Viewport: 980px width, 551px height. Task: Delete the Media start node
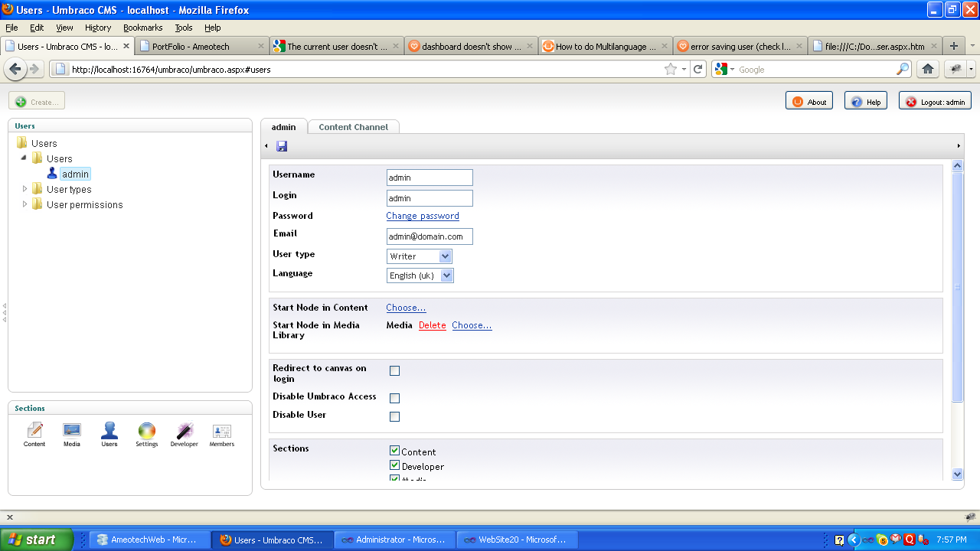tap(433, 325)
